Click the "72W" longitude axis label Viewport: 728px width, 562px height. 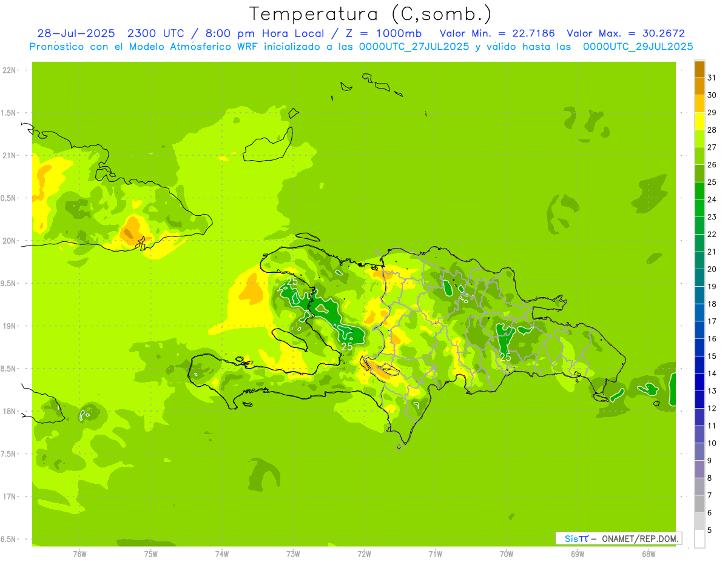(365, 554)
